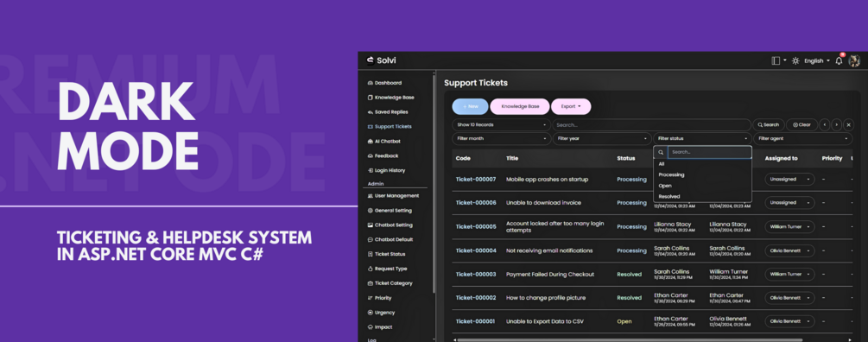
Task: Click the Chatbot Setting sidebar icon
Action: 371,225
